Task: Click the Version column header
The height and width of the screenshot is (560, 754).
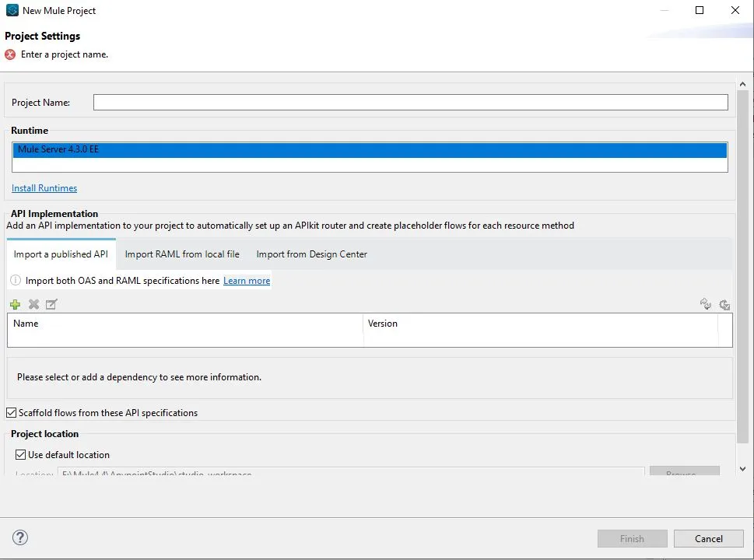Action: pos(541,324)
